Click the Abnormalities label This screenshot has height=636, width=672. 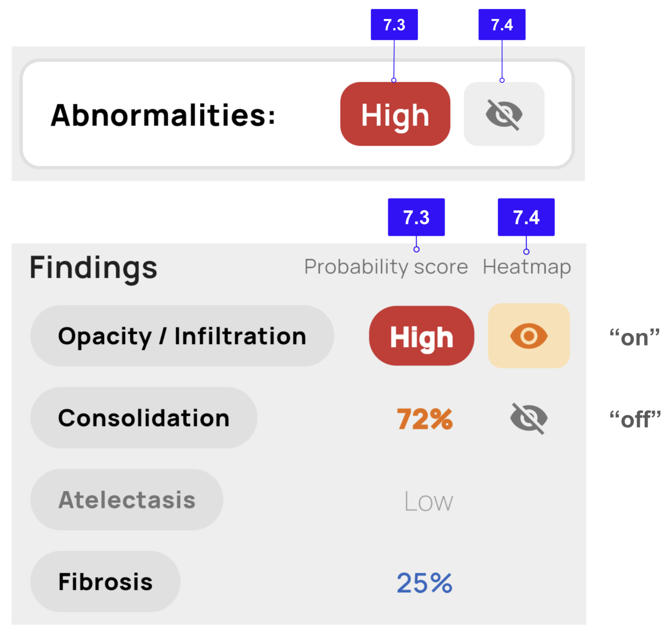click(x=163, y=115)
